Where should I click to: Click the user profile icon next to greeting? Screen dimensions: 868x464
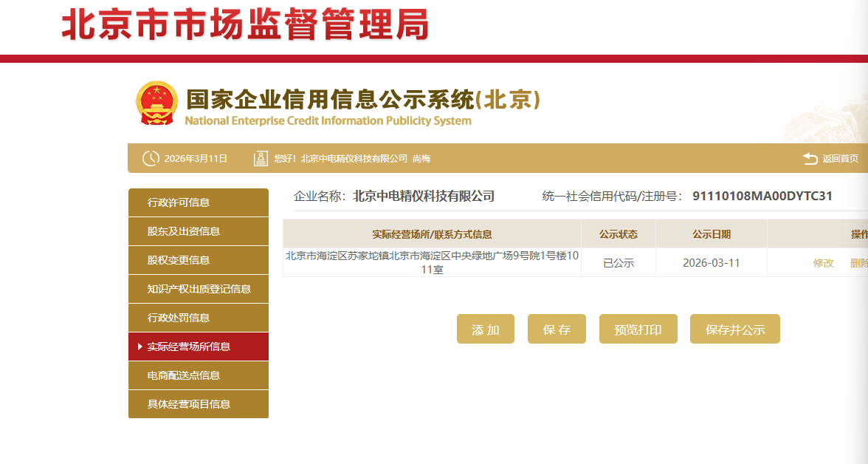click(260, 159)
